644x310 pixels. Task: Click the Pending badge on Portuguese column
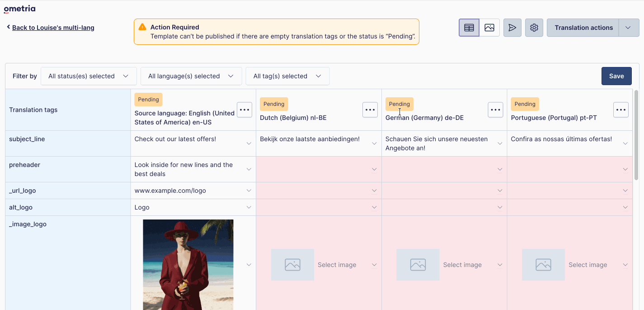(x=525, y=104)
